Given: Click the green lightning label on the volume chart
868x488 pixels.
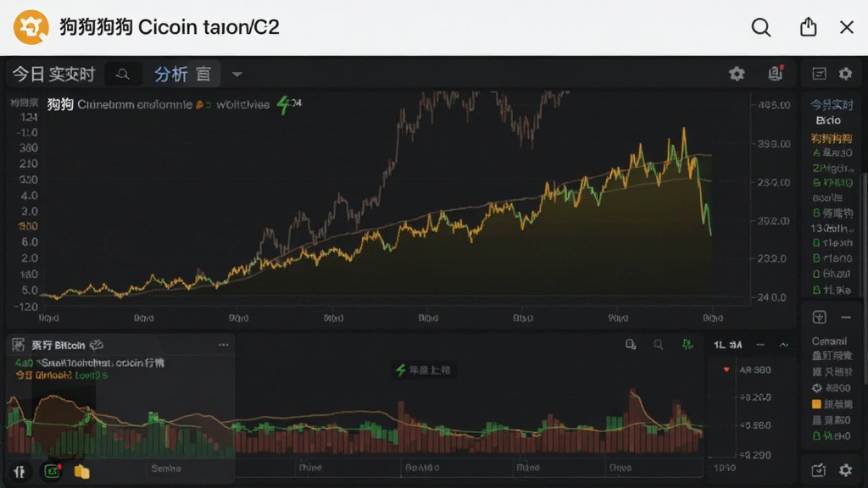Looking at the screenshot, I should click(x=424, y=370).
